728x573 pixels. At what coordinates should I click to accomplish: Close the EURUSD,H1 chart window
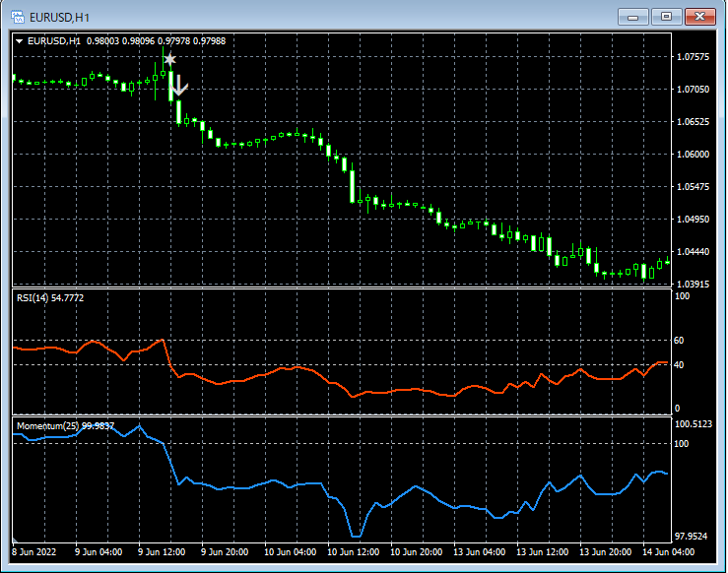(699, 17)
